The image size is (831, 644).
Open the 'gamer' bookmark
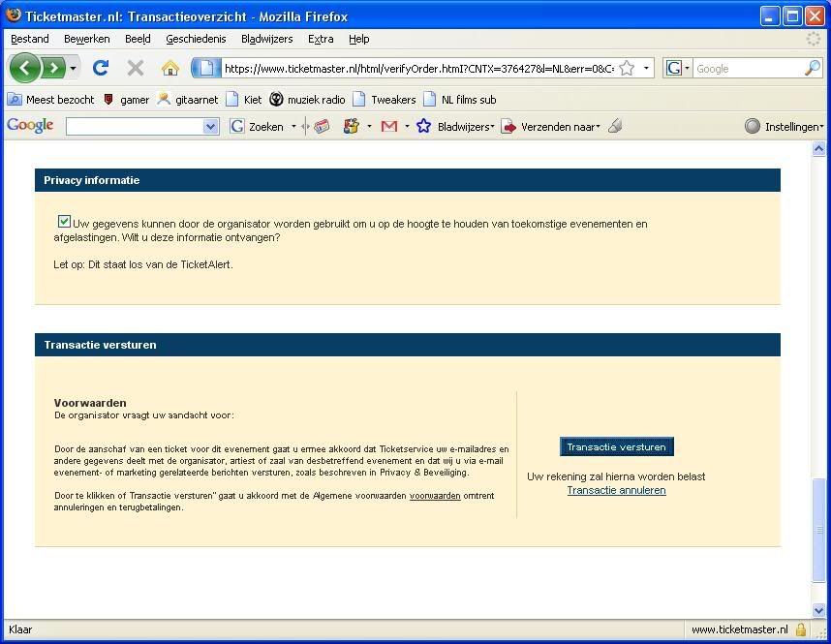point(126,100)
